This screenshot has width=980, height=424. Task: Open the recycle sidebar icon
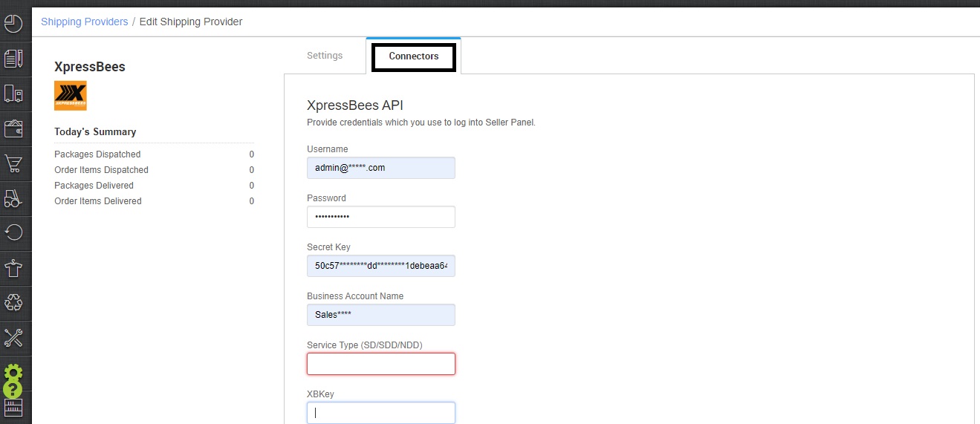click(x=14, y=303)
